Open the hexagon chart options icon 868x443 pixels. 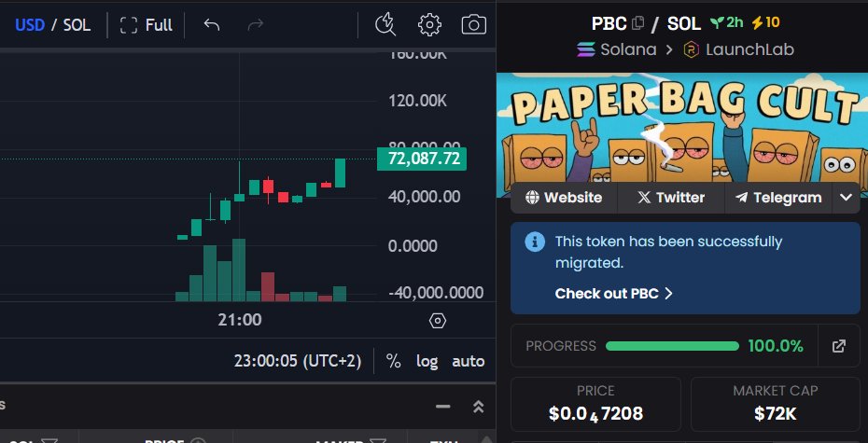[438, 321]
